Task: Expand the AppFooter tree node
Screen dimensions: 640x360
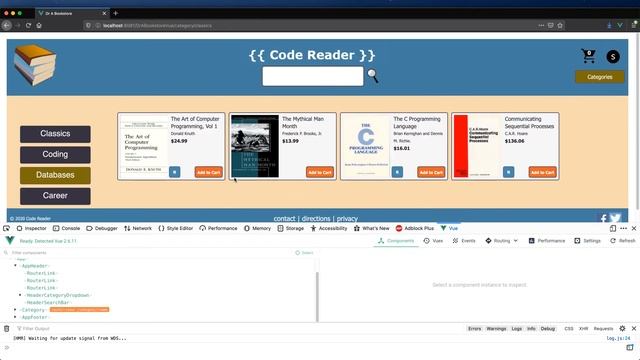Action: 16,317
